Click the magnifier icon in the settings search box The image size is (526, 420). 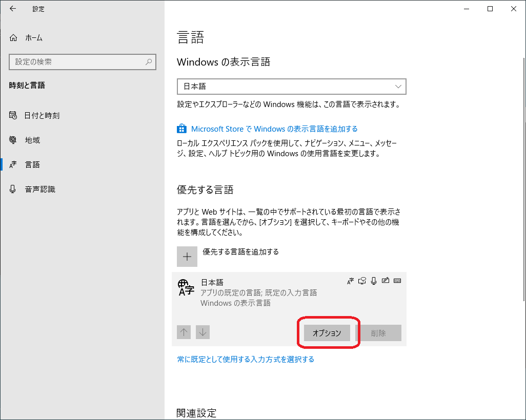[149, 62]
